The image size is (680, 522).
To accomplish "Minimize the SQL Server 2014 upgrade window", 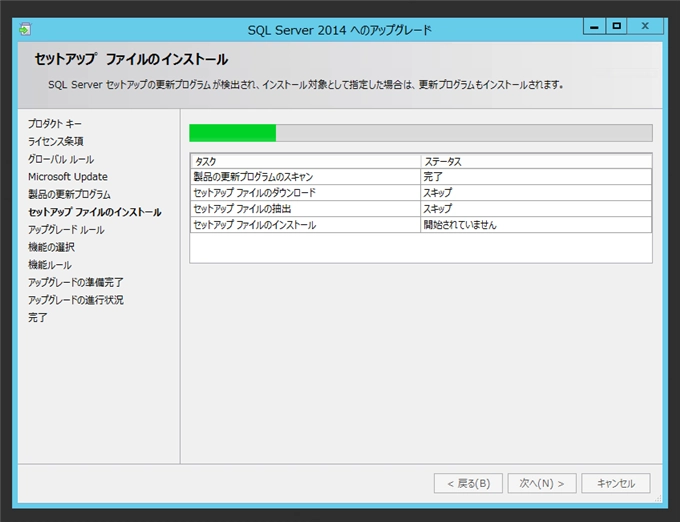I will [x=595, y=26].
